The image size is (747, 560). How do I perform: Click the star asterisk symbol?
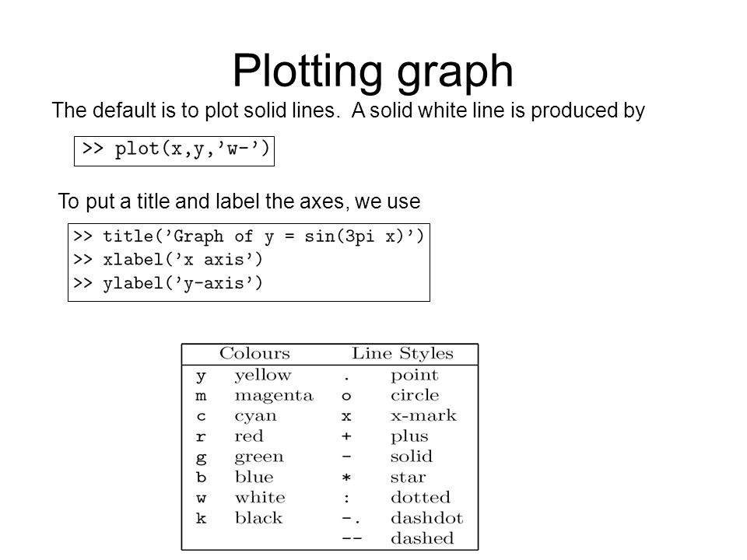click(x=346, y=478)
